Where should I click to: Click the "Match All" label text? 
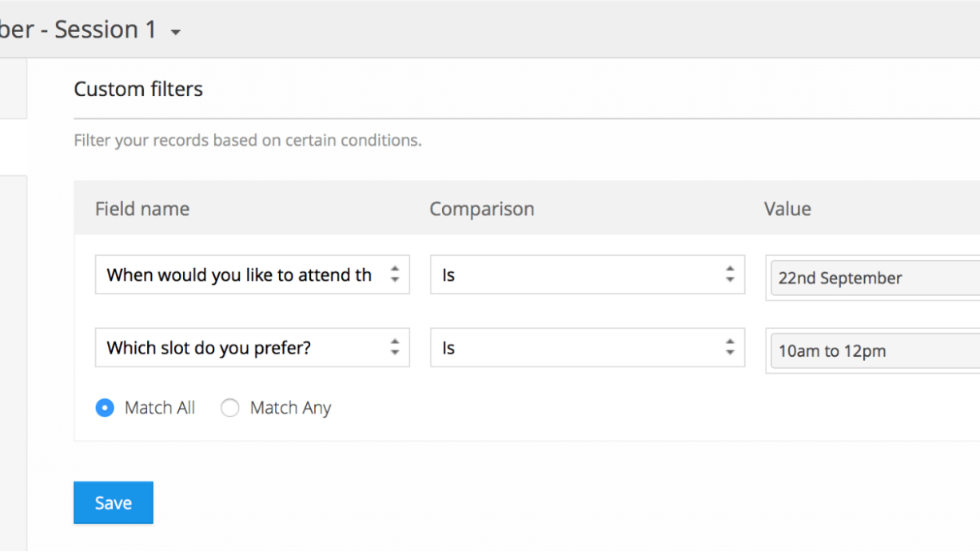click(160, 408)
